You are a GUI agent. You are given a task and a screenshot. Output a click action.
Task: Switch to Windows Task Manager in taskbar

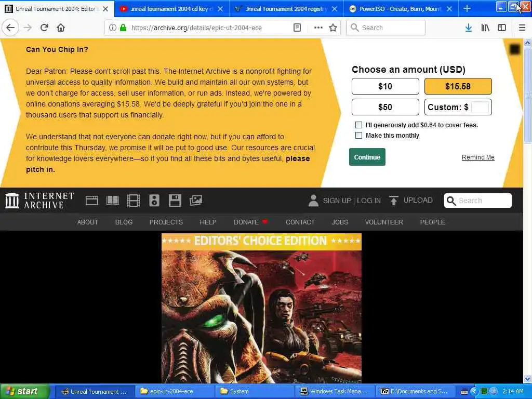[x=335, y=392]
